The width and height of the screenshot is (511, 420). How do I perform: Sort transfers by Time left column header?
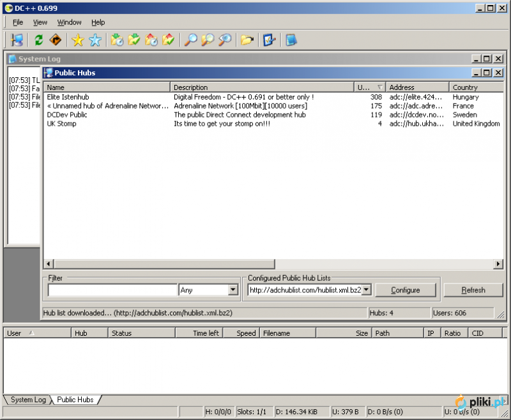[x=199, y=333]
